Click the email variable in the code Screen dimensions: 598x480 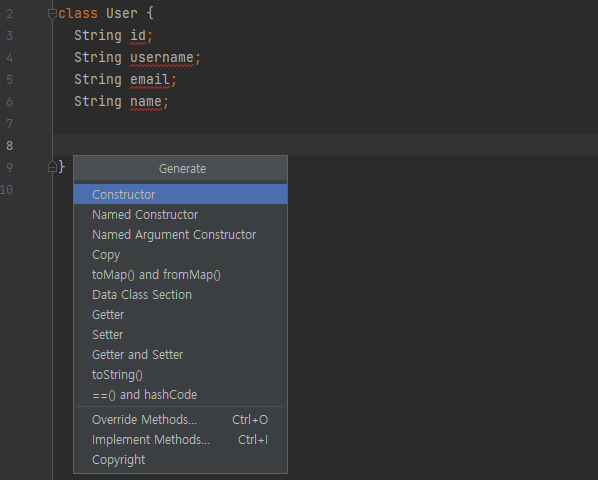[x=150, y=79]
